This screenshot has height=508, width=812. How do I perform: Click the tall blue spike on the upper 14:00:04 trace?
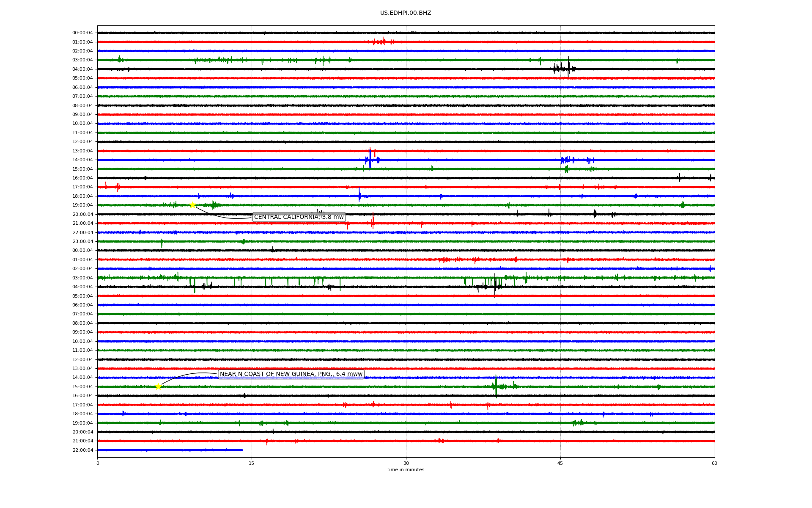pos(370,159)
